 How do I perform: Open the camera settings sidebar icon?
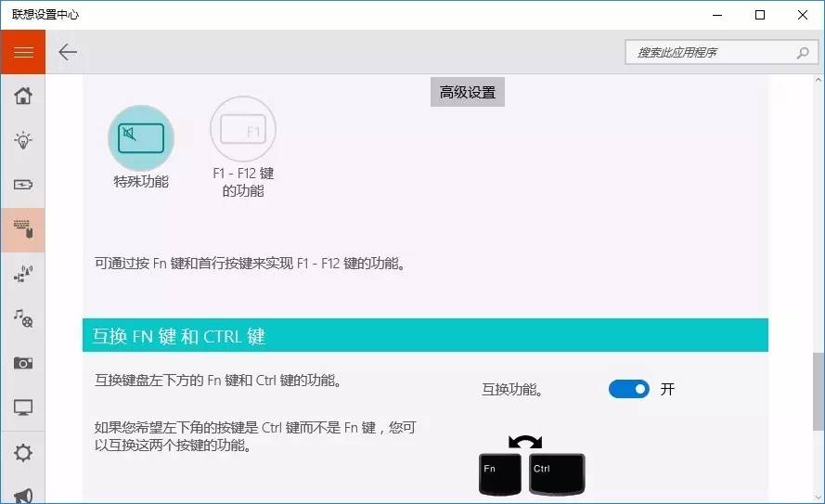pos(22,363)
